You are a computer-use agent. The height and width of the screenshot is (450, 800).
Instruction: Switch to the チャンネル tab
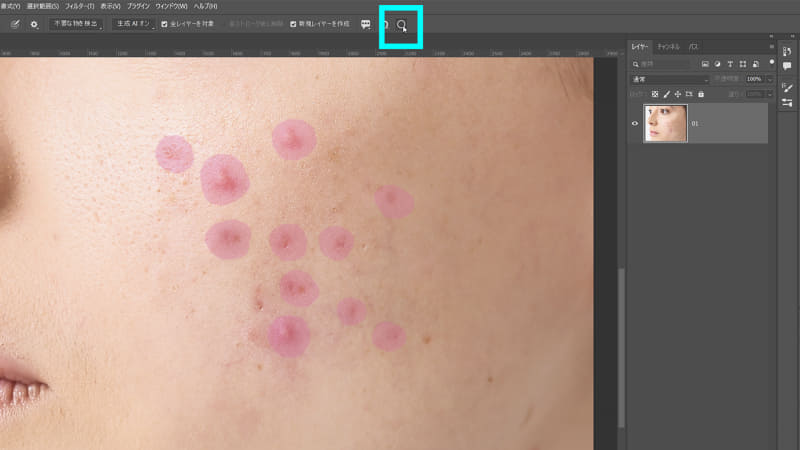pyautogui.click(x=668, y=47)
